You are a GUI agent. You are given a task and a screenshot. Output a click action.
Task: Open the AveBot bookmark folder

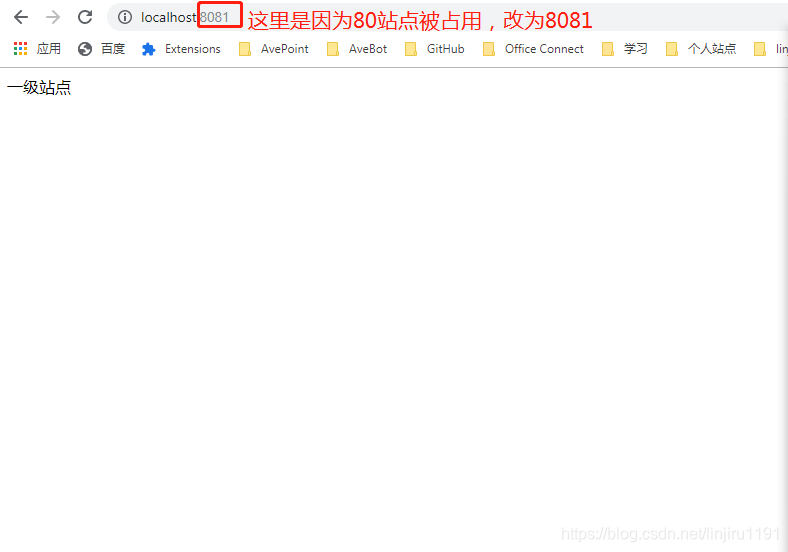(x=357, y=49)
